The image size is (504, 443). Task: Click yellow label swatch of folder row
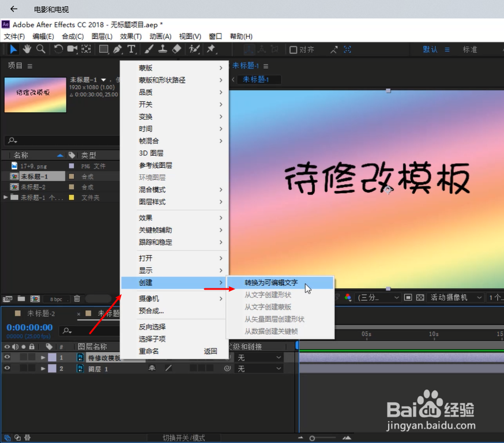pyautogui.click(x=72, y=197)
